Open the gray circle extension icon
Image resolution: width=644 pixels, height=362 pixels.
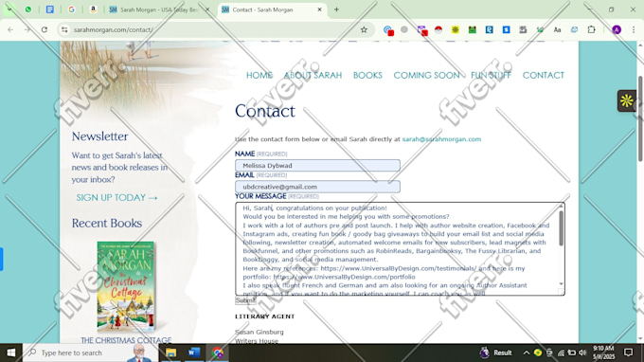pyautogui.click(x=404, y=29)
